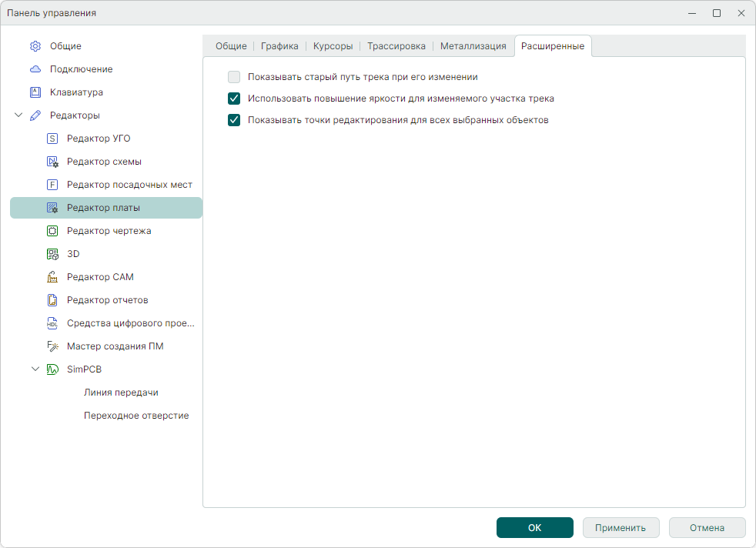Switch to the Трассировка tab
Image resolution: width=756 pixels, height=548 pixels.
tap(396, 46)
